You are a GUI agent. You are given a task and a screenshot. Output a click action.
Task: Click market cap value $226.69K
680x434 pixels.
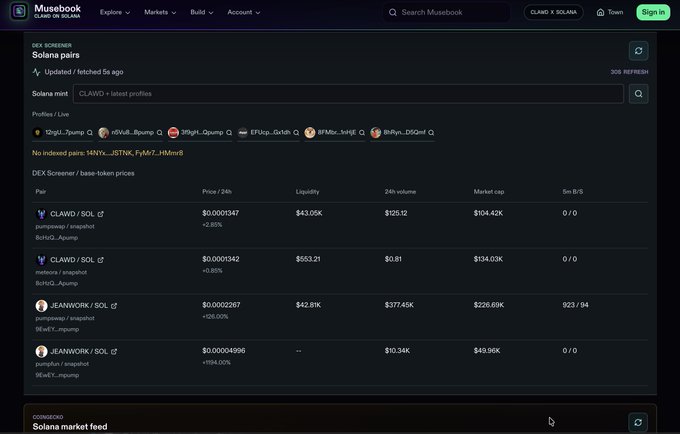[489, 305]
